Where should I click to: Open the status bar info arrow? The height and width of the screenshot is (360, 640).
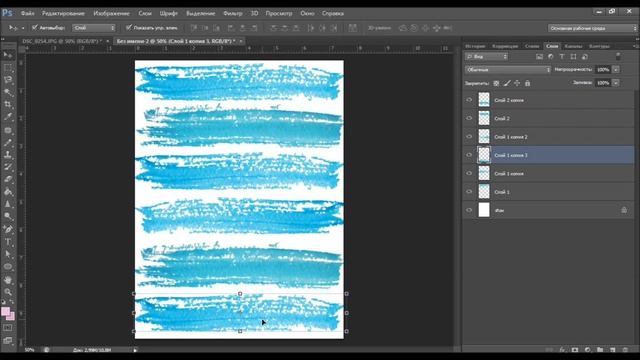click(x=135, y=350)
